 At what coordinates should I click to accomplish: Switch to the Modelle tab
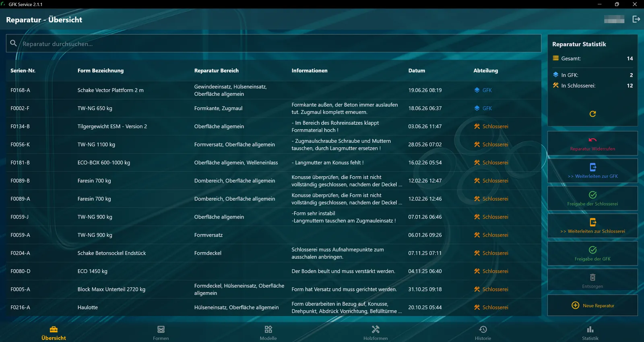(x=268, y=333)
